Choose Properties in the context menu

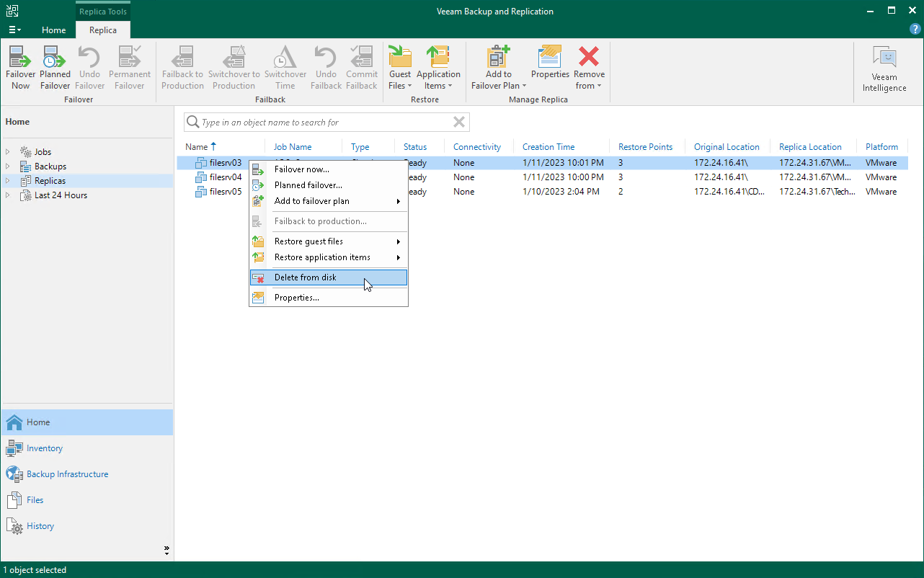329,298
